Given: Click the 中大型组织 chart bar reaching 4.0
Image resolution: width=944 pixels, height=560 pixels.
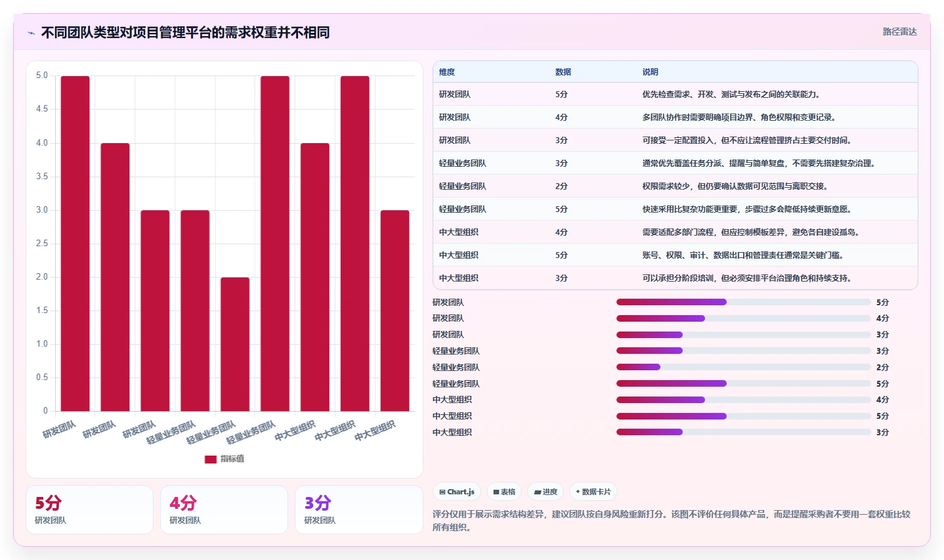Looking at the screenshot, I should 315,277.
